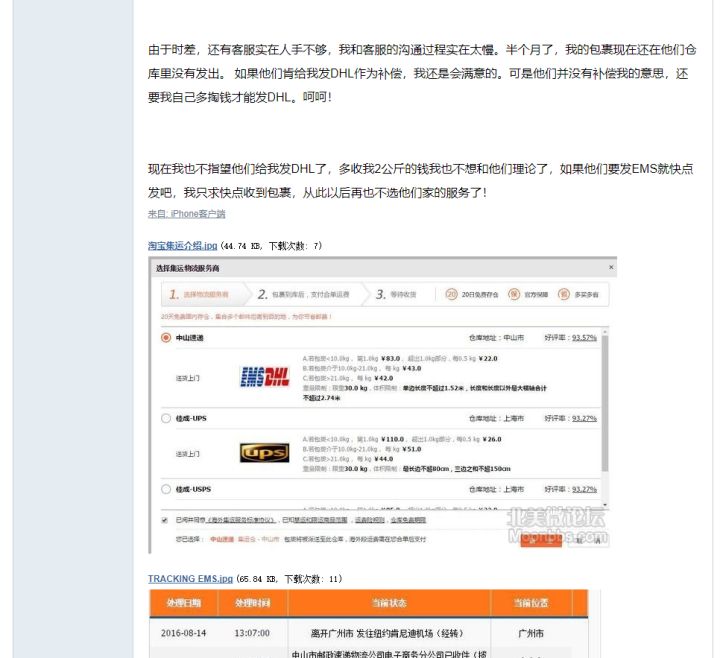Click the orange confirm button in dialog
This screenshot has height=658, width=720.
(541, 541)
